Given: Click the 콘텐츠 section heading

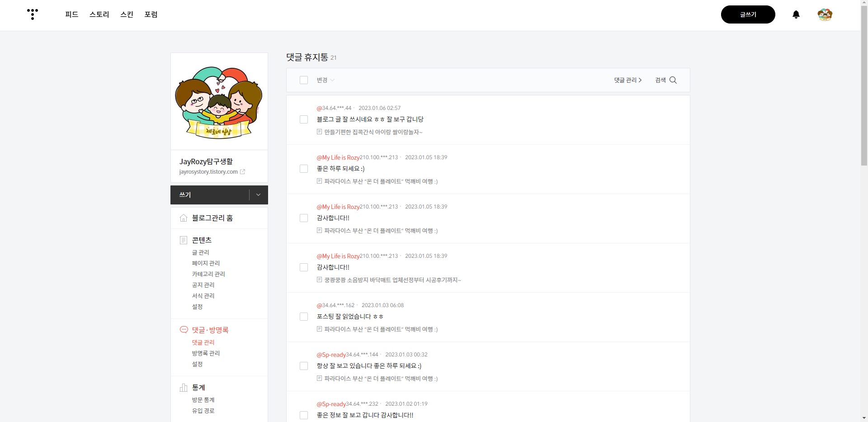Looking at the screenshot, I should pos(202,240).
